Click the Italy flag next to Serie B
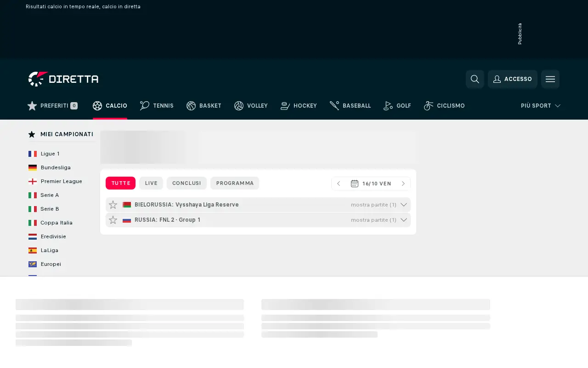The width and height of the screenshot is (588, 368). [33, 209]
